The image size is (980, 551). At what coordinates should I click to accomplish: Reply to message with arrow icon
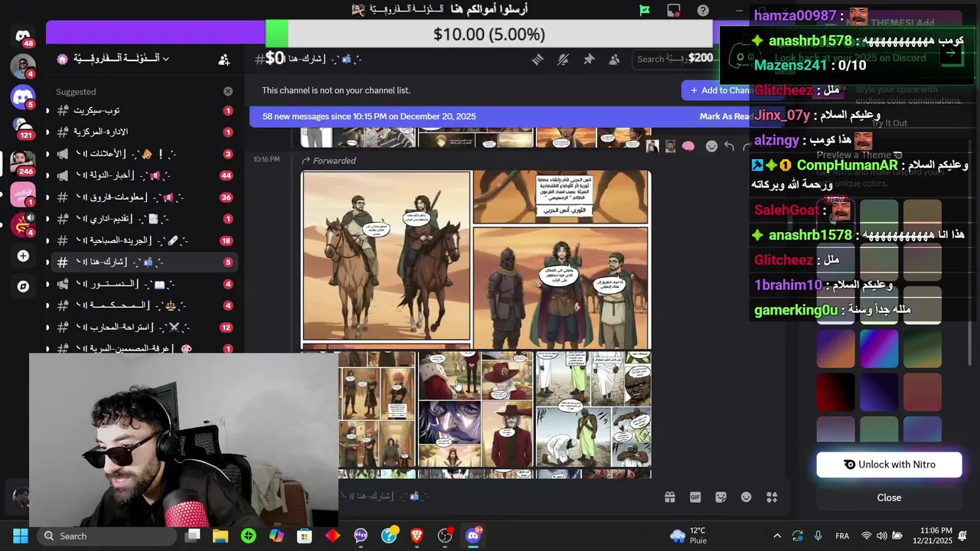click(730, 146)
